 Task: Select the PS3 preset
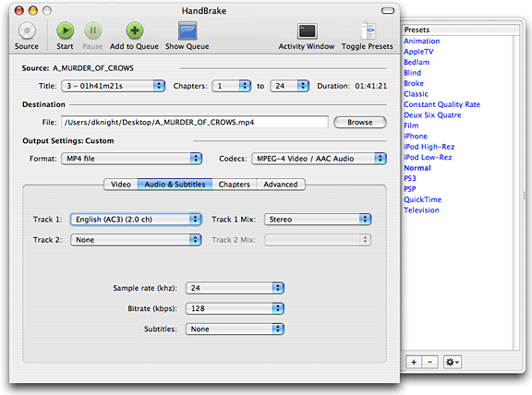[x=410, y=178]
